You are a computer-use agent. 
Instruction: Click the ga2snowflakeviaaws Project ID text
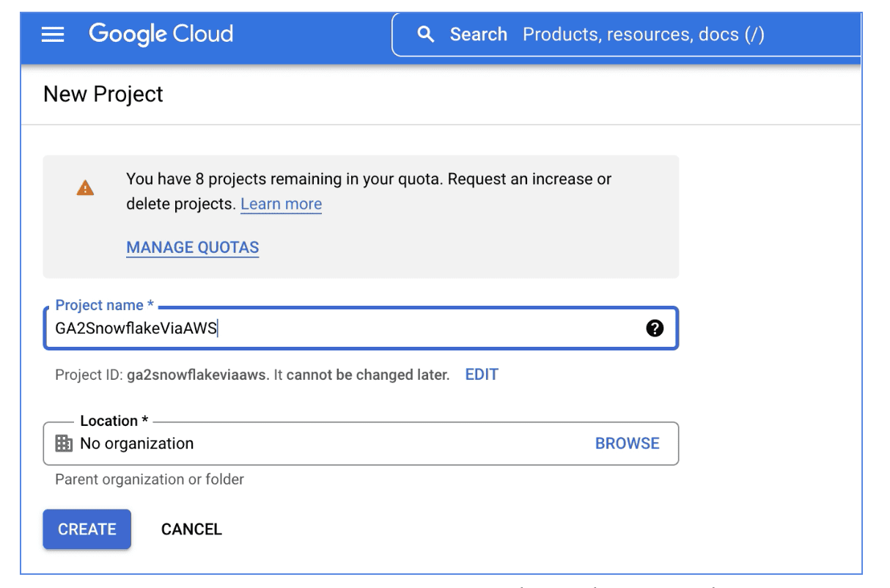point(198,375)
